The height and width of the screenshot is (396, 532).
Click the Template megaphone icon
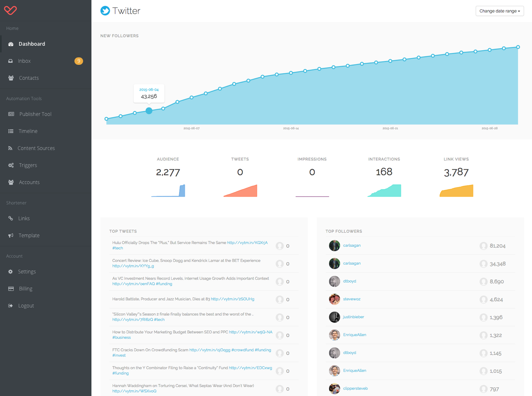click(11, 236)
